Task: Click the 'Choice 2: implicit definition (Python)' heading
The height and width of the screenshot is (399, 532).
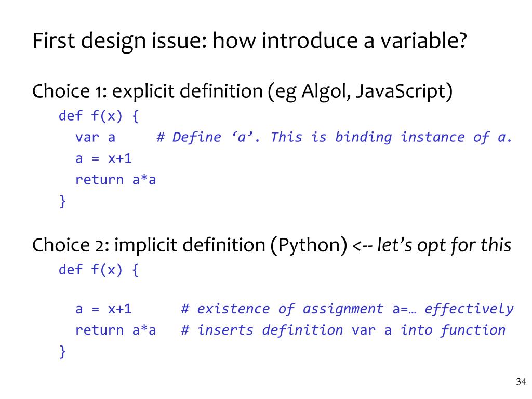Action: pos(190,245)
